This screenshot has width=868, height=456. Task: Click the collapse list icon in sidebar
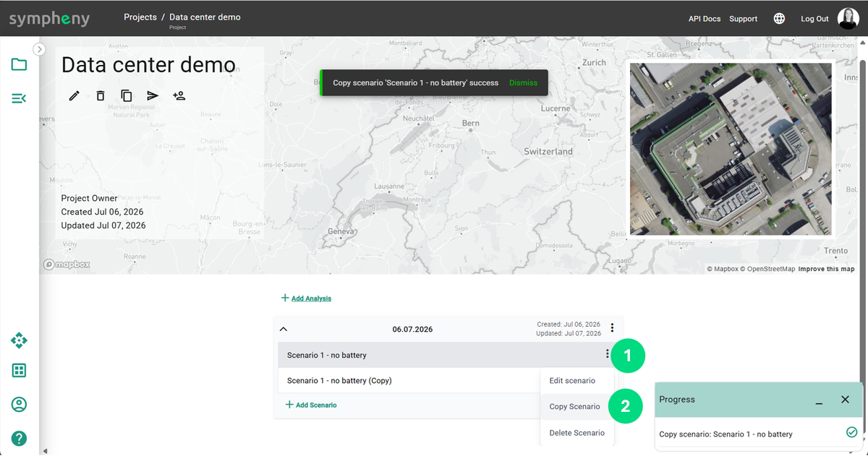19,98
